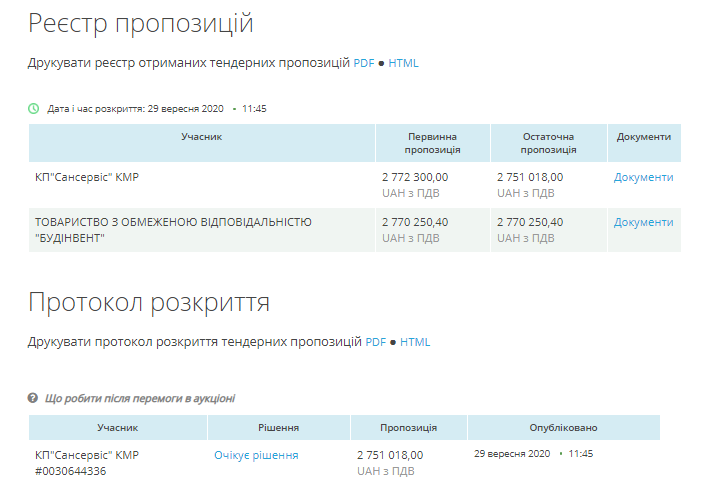This screenshot has height=489, width=706.
Task: Click the final proposal amount 2 751 018,00 in the register
Action: [x=530, y=177]
